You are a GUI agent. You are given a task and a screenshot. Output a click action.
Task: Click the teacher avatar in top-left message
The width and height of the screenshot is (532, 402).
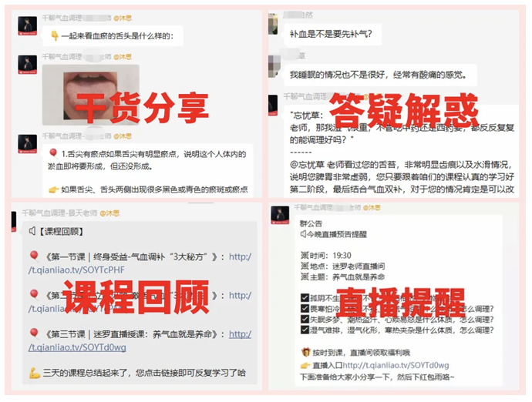[x=28, y=25]
